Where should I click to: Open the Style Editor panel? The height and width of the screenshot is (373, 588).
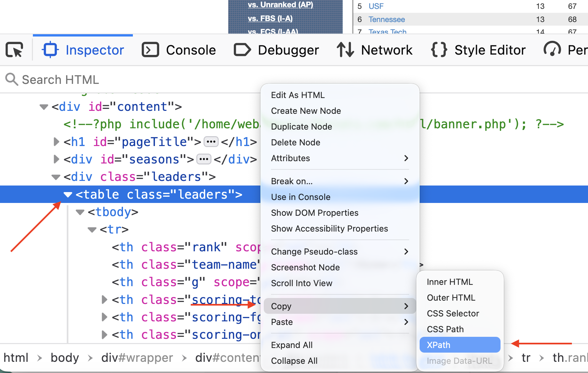(x=478, y=50)
